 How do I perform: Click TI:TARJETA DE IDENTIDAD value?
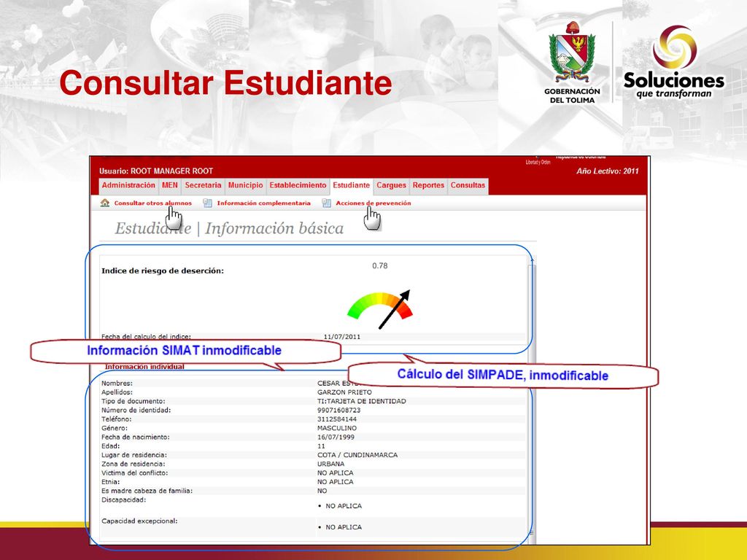(362, 402)
